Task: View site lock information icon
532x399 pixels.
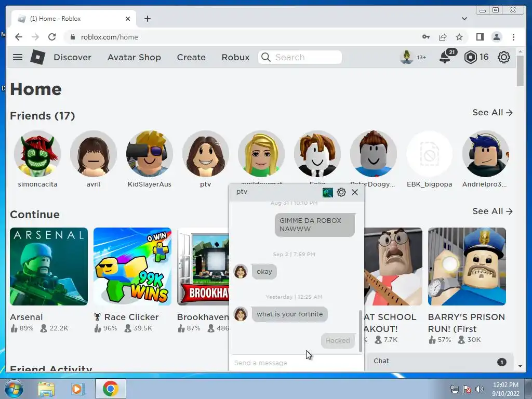Action: tap(72, 37)
